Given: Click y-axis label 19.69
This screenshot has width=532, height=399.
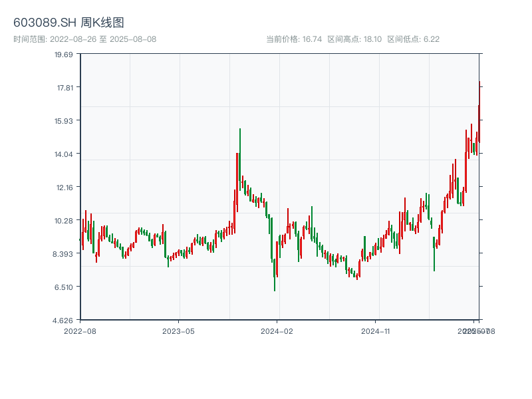Looking at the screenshot, I should pos(64,55).
